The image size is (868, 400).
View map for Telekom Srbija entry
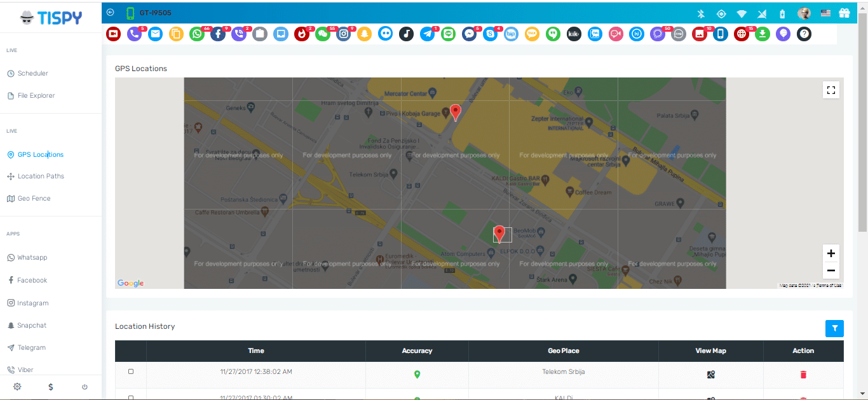[x=711, y=375]
